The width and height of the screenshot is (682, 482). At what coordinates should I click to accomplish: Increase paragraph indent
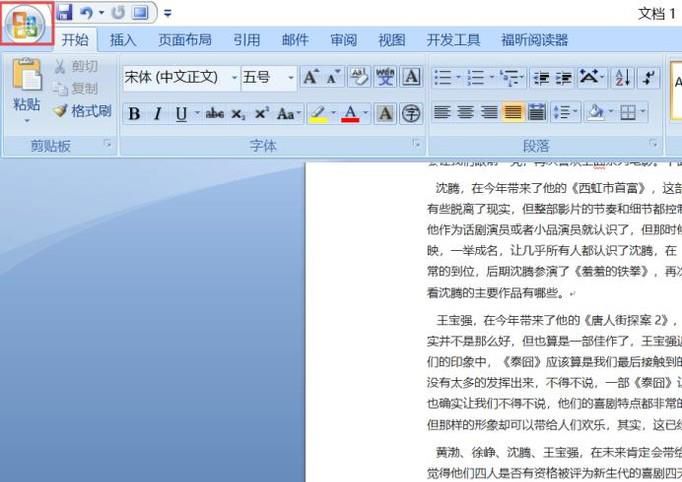(x=564, y=78)
